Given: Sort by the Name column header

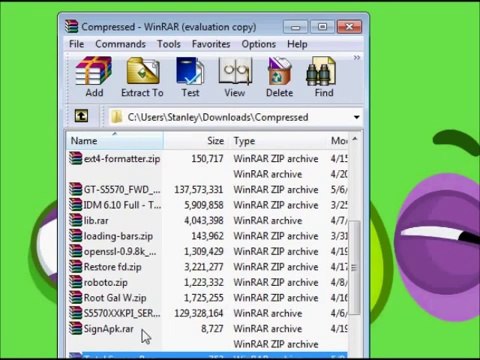Looking at the screenshot, I should click(x=115, y=141).
